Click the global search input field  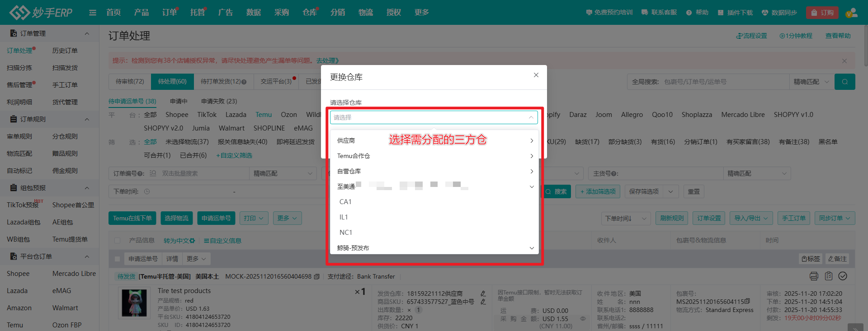(x=726, y=82)
